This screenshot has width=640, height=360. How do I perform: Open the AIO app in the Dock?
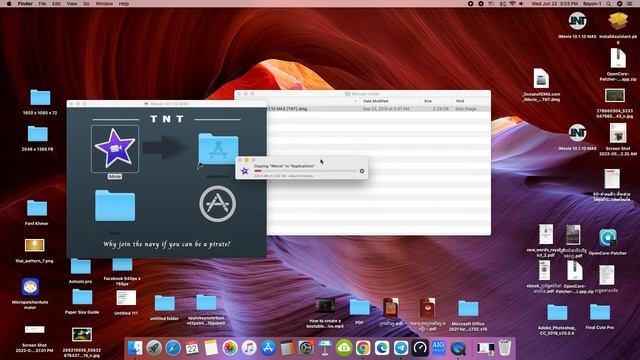click(438, 348)
